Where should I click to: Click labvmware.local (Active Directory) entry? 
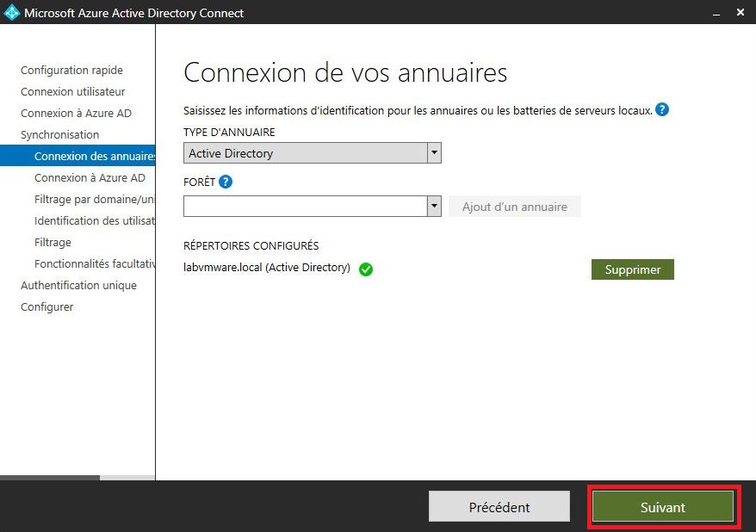pos(267,268)
